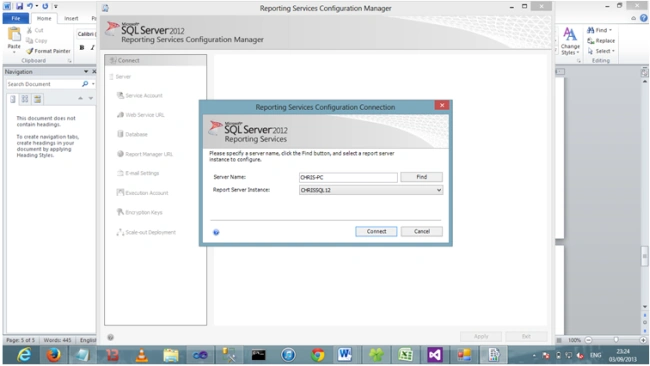Screen dimensions: 650x366
Task: Open the Clipboard group dialog launcher
Action: click(x=70, y=61)
